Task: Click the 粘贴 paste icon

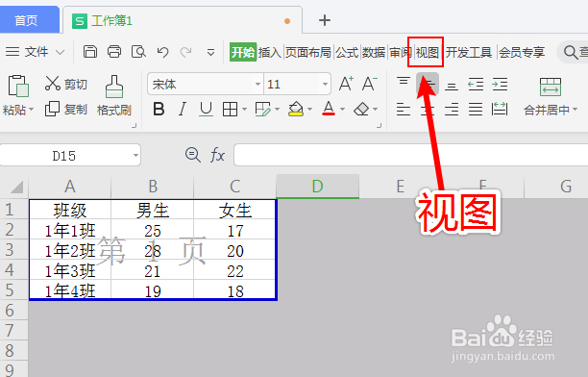Action: [x=18, y=86]
